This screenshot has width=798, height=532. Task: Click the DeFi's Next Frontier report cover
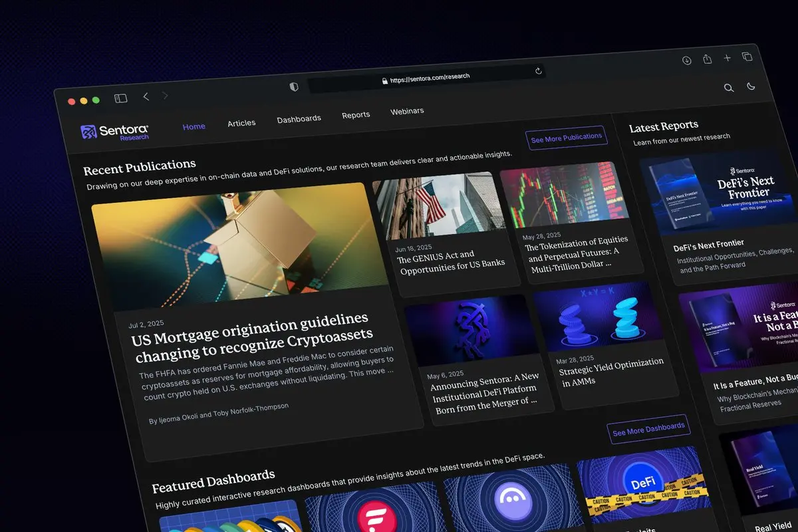(720, 193)
